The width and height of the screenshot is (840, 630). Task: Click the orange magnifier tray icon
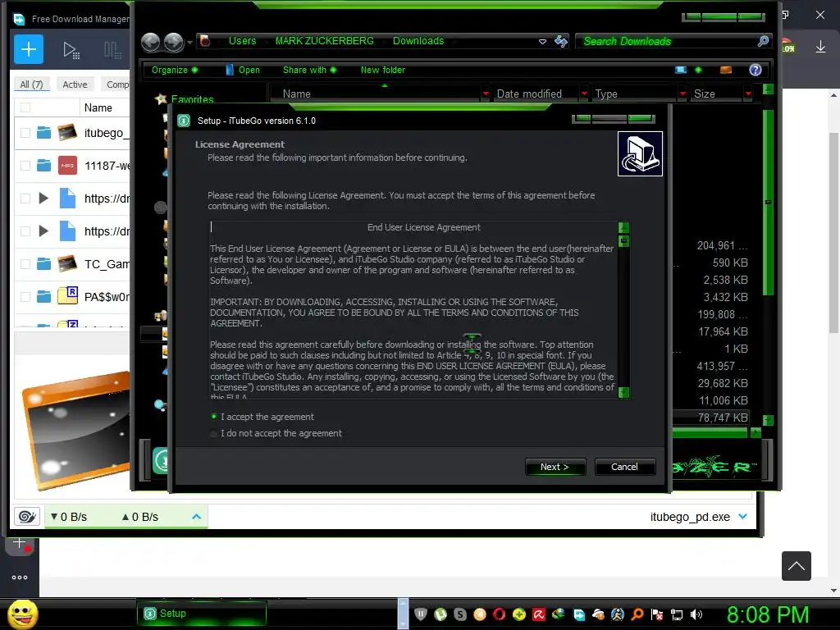(x=637, y=614)
